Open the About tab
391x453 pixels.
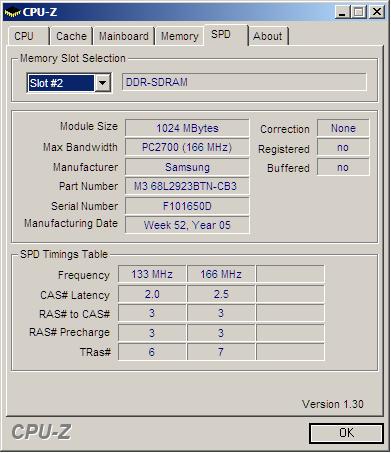coord(268,36)
